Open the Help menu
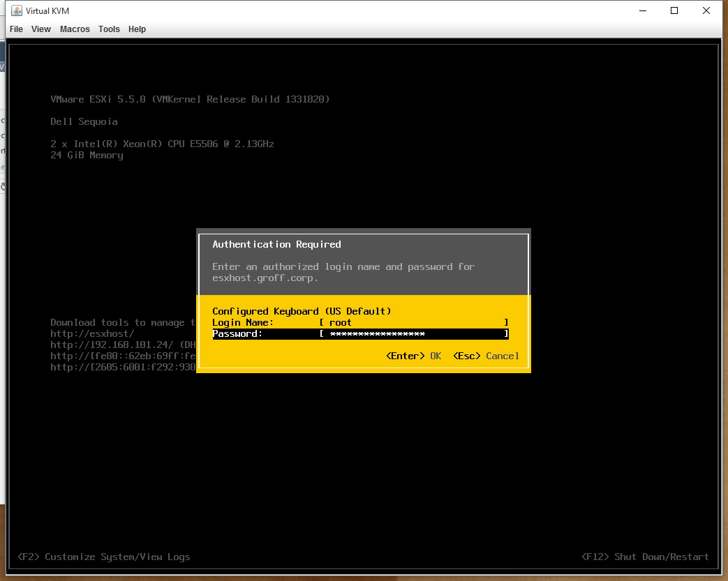The width and height of the screenshot is (728, 581). 137,29
